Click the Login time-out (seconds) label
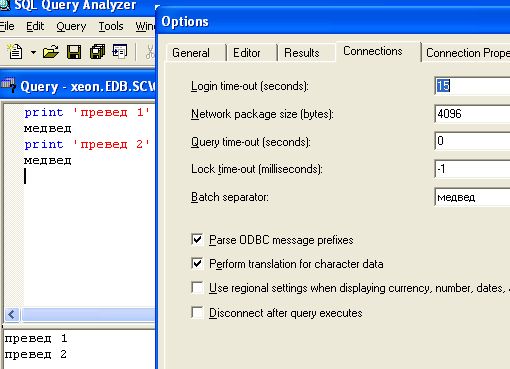This screenshot has height=369, width=510. (x=250, y=86)
